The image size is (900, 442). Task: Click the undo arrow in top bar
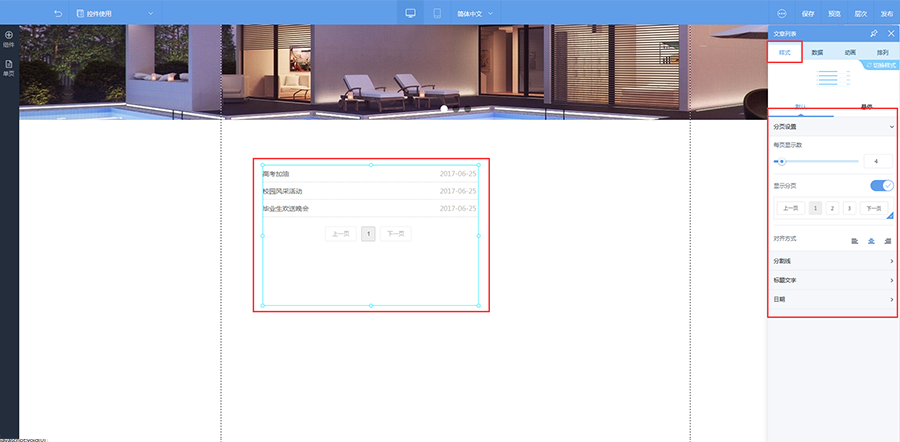pyautogui.click(x=57, y=13)
